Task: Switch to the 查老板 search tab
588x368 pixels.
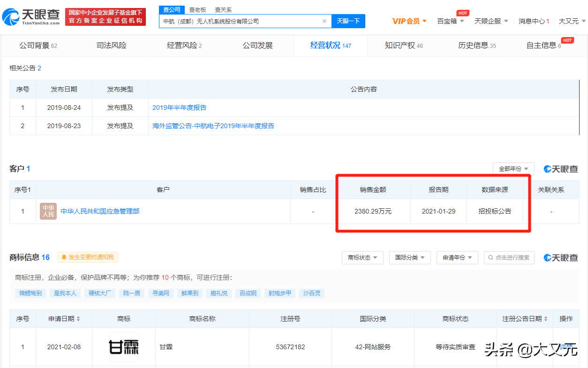Action: [197, 9]
